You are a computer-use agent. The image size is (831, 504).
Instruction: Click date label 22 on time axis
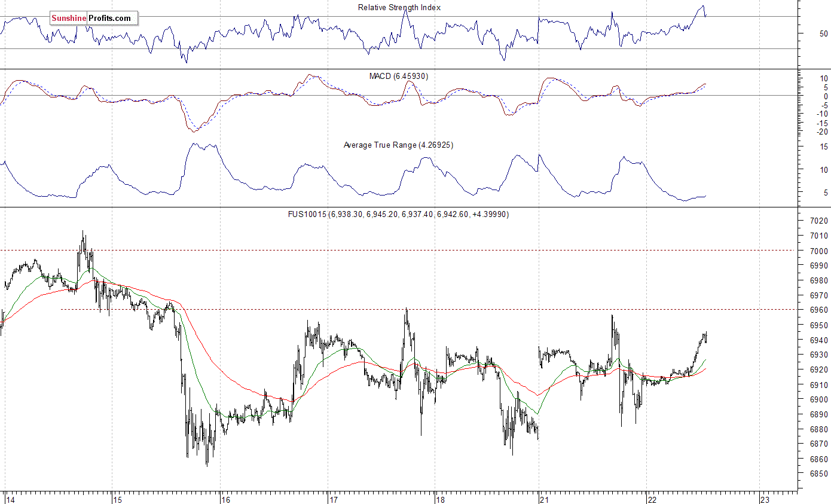pos(653,499)
